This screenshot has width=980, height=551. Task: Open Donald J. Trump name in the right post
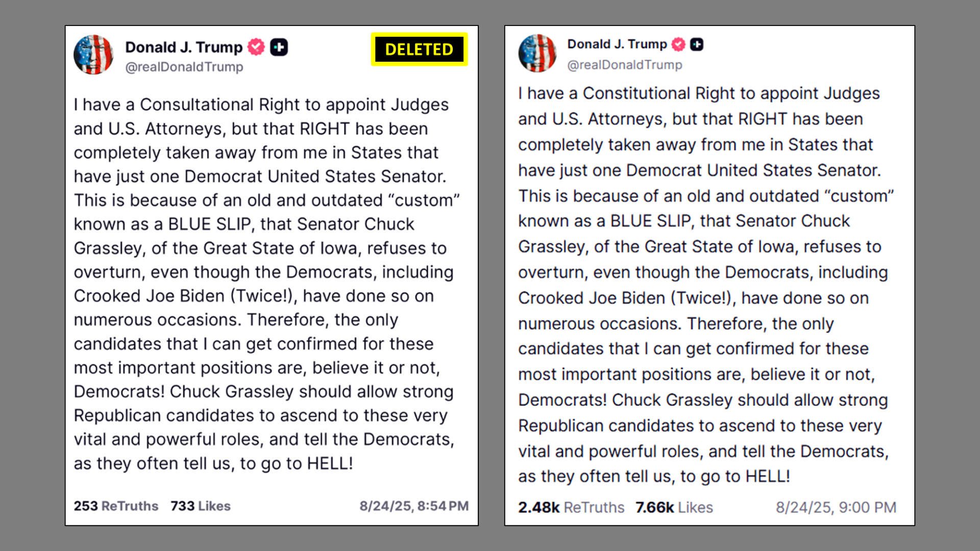(x=617, y=44)
